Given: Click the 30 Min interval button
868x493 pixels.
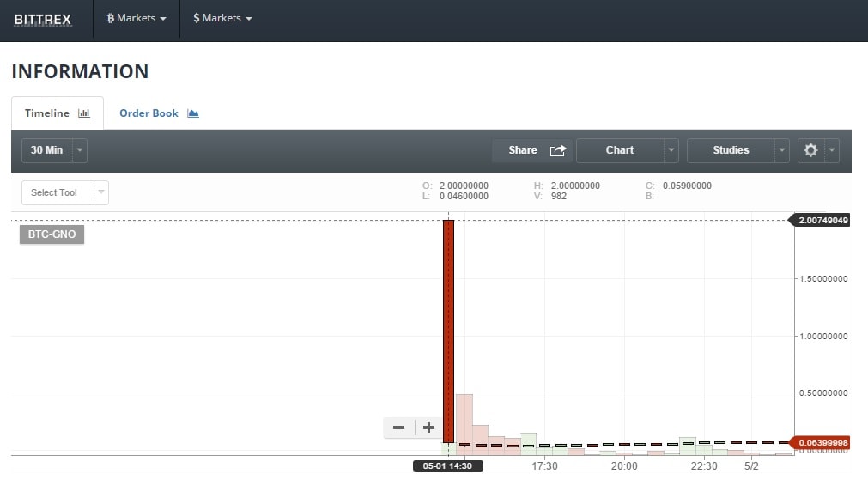Looking at the screenshot, I should point(47,150).
